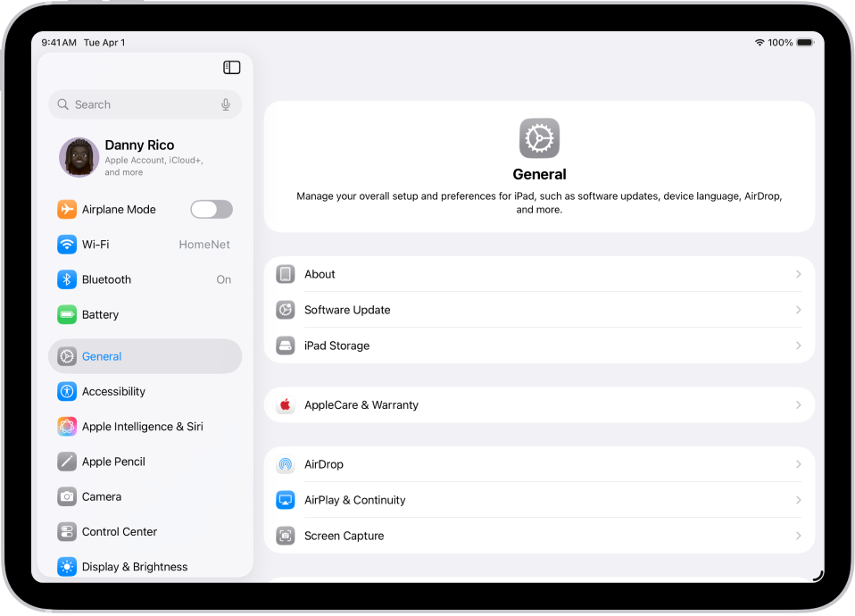Toggle the sidebar visibility button
855x616 pixels.
point(231,67)
